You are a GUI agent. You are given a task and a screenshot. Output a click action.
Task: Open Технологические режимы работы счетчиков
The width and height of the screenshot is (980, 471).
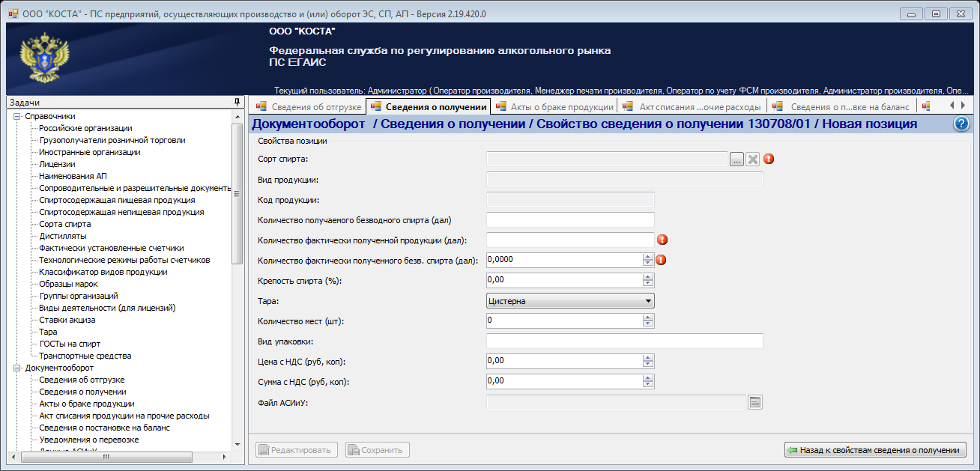(x=124, y=260)
